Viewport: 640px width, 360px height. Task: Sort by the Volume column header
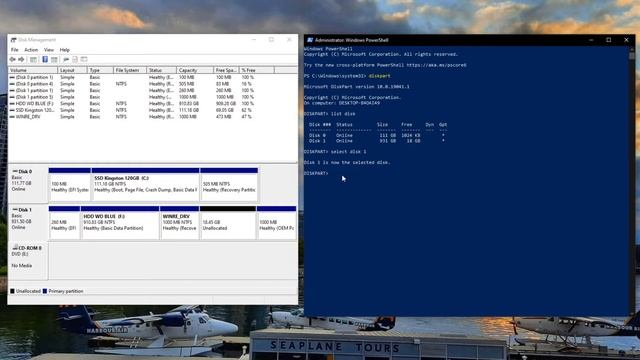33,70
